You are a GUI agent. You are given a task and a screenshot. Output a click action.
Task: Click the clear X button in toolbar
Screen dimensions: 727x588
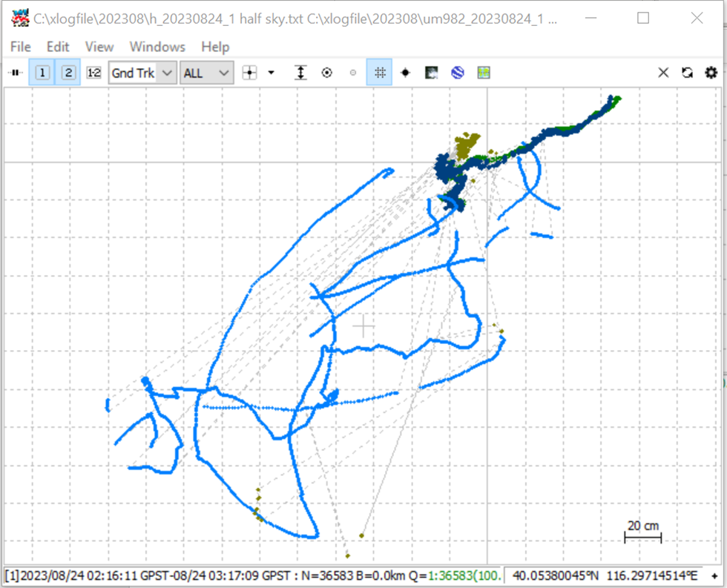click(663, 73)
